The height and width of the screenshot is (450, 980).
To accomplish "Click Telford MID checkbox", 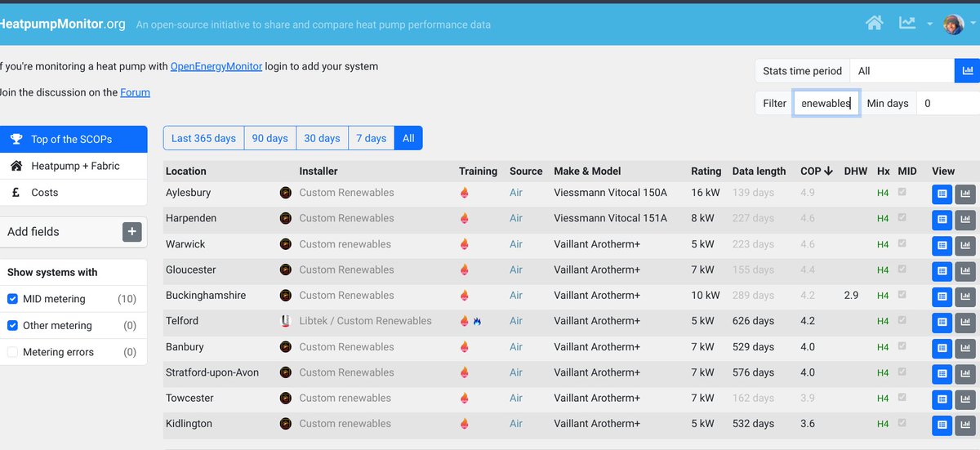I will 902,321.
